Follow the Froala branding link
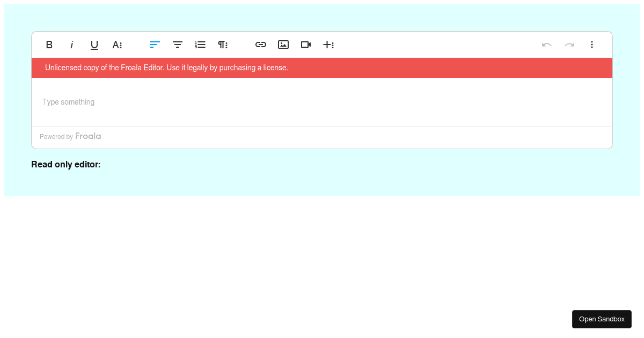This screenshot has width=644, height=338. point(88,136)
